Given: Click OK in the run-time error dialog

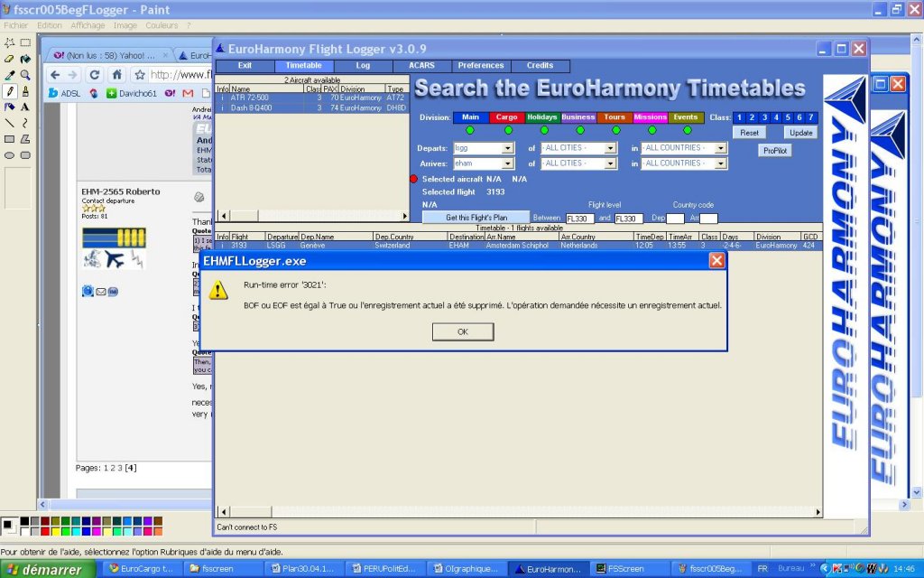Looking at the screenshot, I should click(463, 331).
